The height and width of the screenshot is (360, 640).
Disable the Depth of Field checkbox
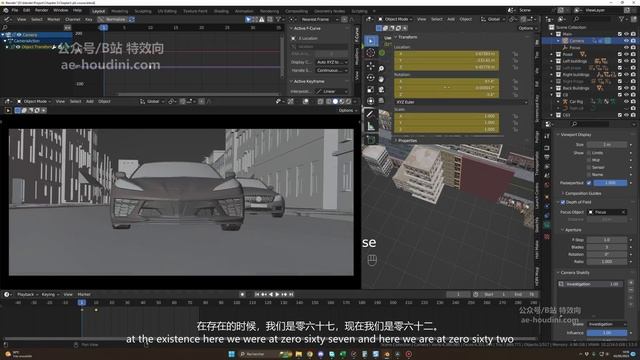[x=563, y=202]
